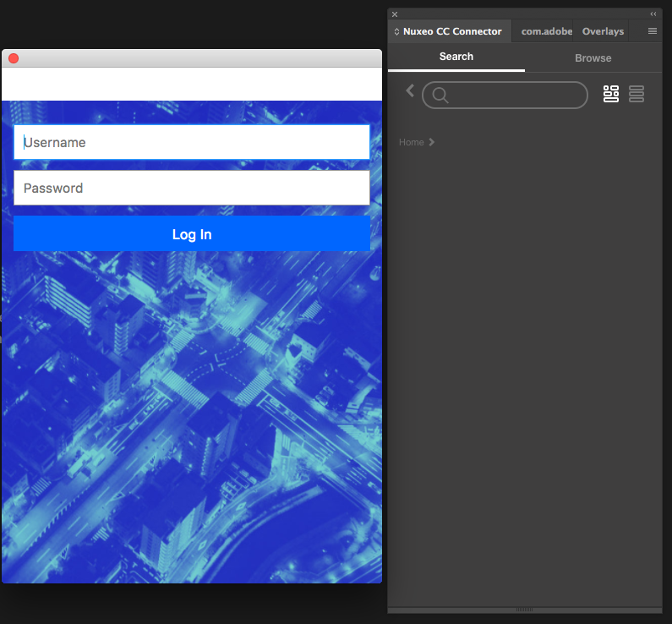This screenshot has height=624, width=672.
Task: Collapse the panel with double arrows
Action: click(653, 14)
